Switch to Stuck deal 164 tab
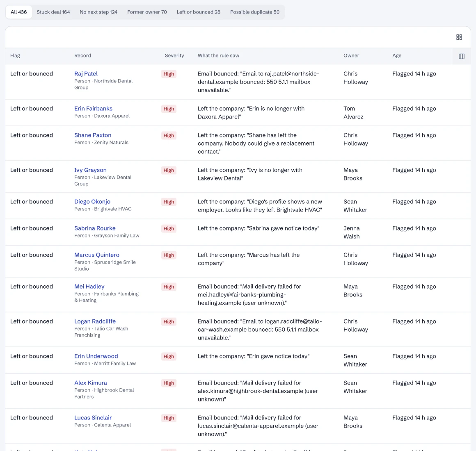 tap(53, 12)
